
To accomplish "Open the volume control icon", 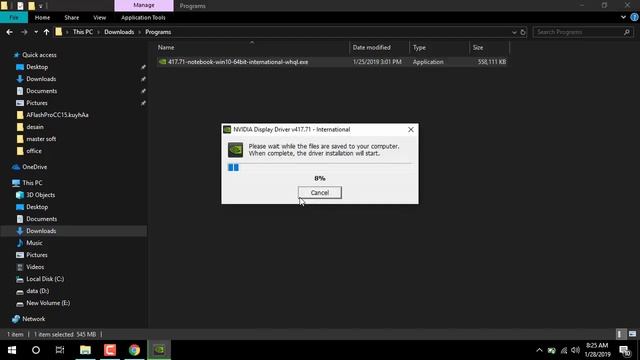I will coord(576,350).
